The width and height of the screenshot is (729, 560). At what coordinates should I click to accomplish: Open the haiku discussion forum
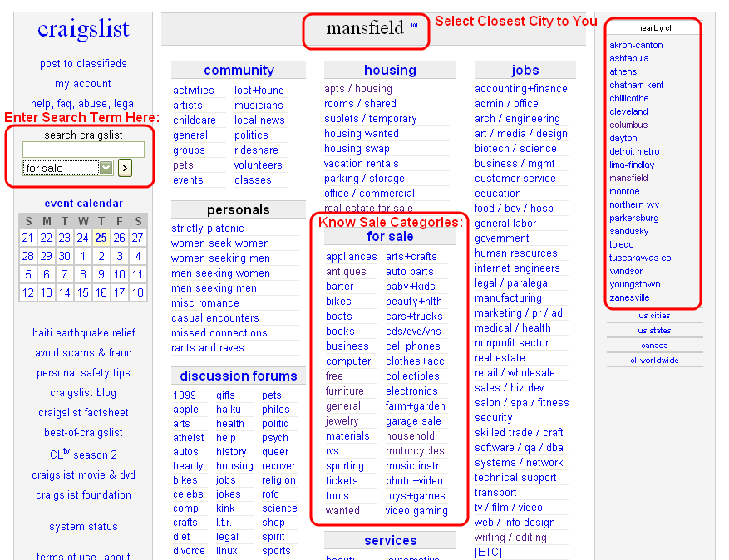tap(228, 410)
